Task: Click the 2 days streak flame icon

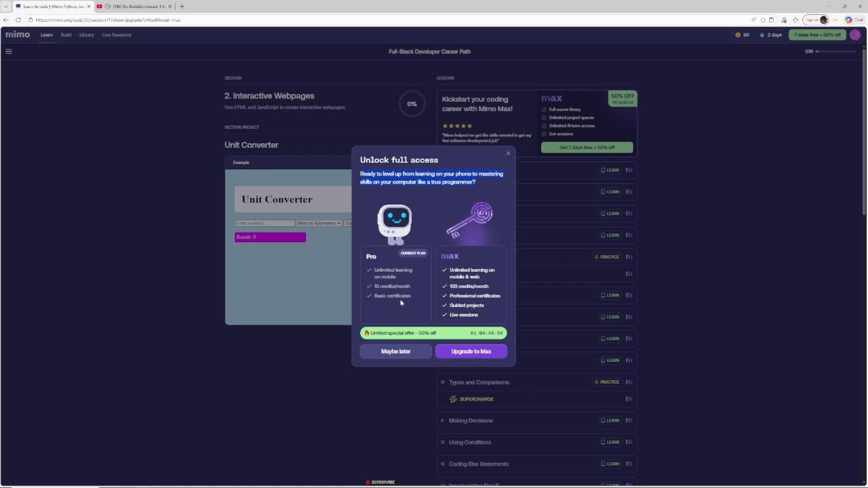Action: pos(762,35)
